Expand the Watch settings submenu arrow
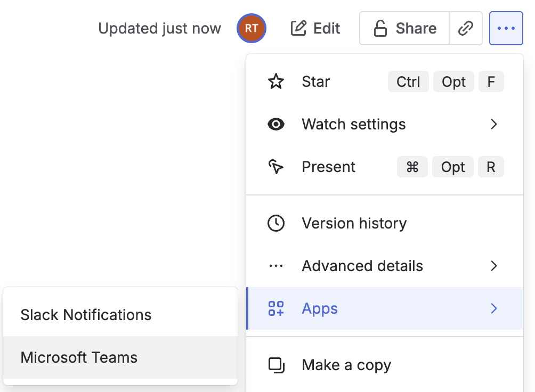 (493, 125)
